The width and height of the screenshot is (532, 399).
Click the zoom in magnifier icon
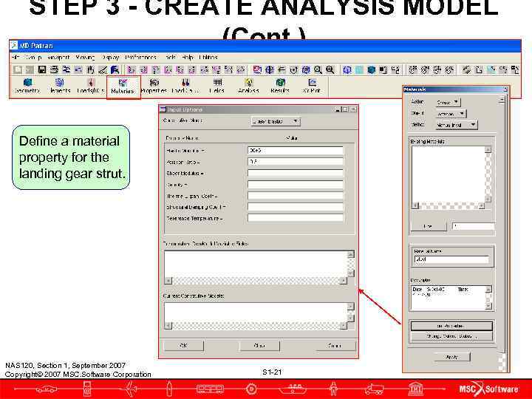330,70
